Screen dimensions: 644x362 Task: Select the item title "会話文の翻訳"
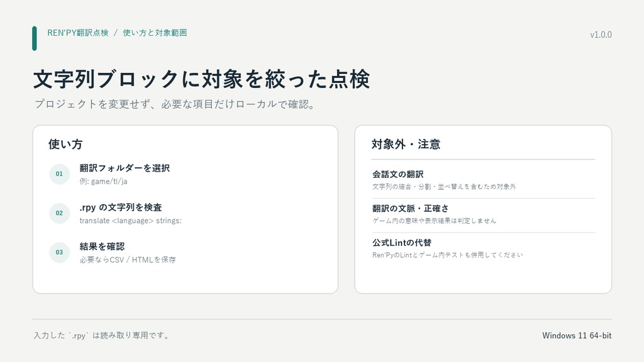pyautogui.click(x=398, y=175)
